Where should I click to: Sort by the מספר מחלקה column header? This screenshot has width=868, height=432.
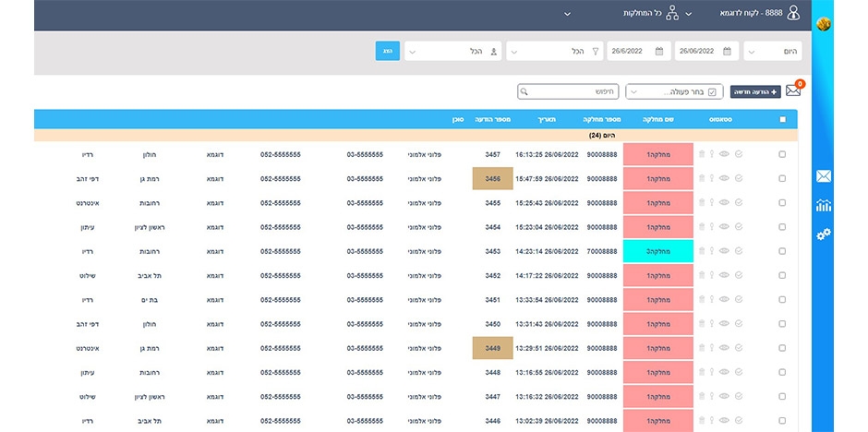point(602,119)
